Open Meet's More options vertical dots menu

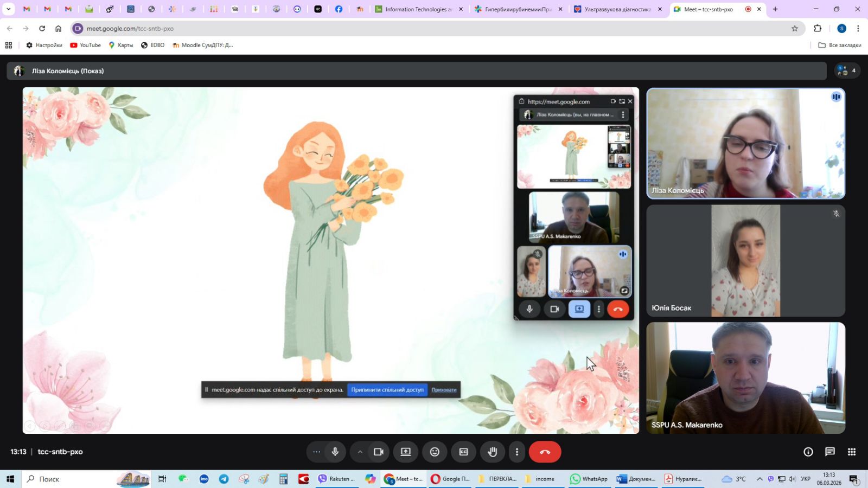516,452
